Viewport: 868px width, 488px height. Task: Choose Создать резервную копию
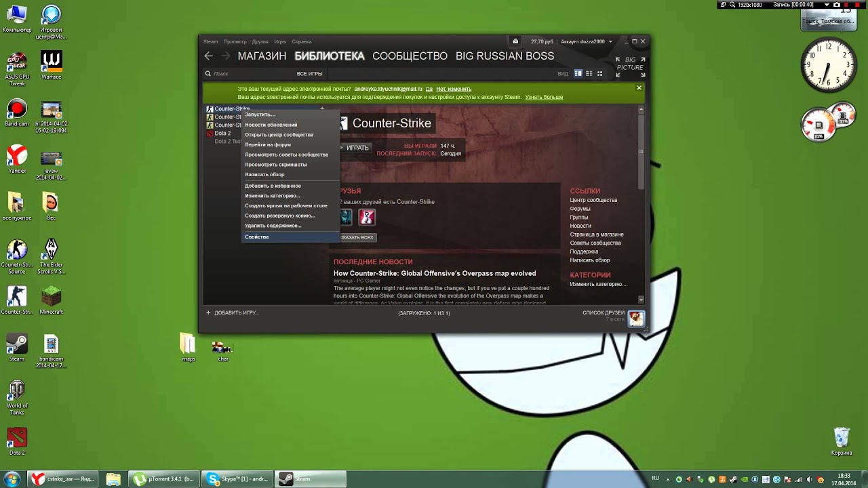point(290,216)
